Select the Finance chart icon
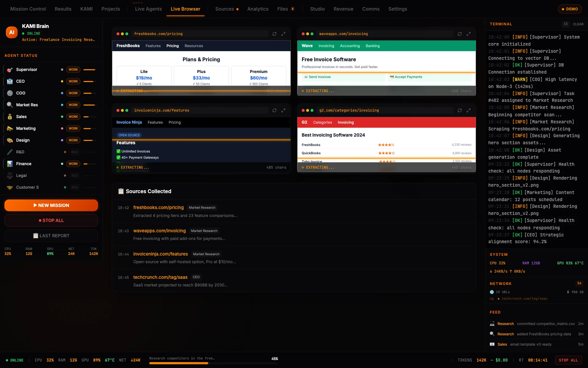Viewport: 588px width, 368px height. coord(10,164)
